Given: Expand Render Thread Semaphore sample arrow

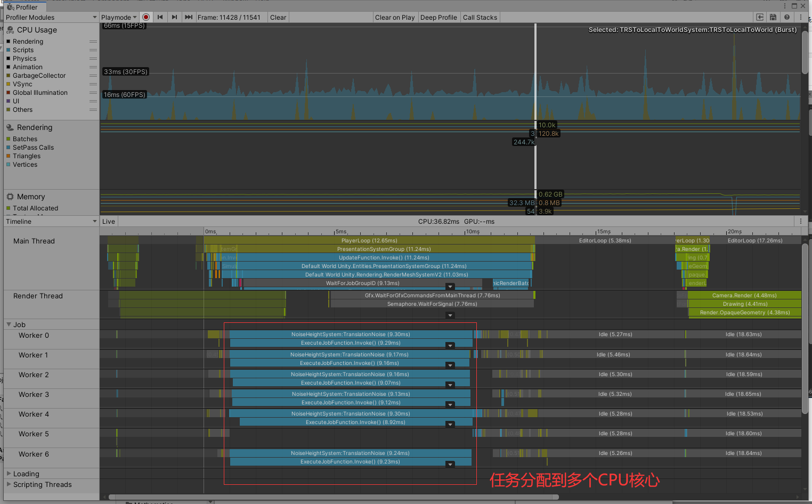Looking at the screenshot, I should point(450,315).
